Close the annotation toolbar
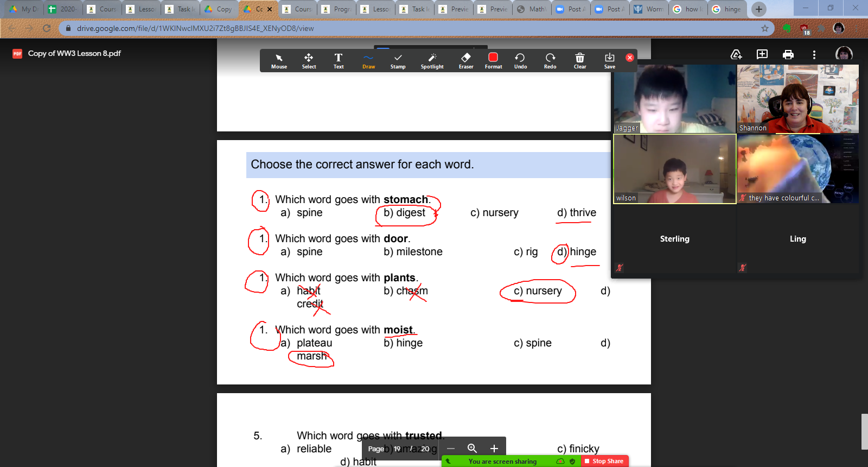Image resolution: width=868 pixels, height=467 pixels. [630, 58]
